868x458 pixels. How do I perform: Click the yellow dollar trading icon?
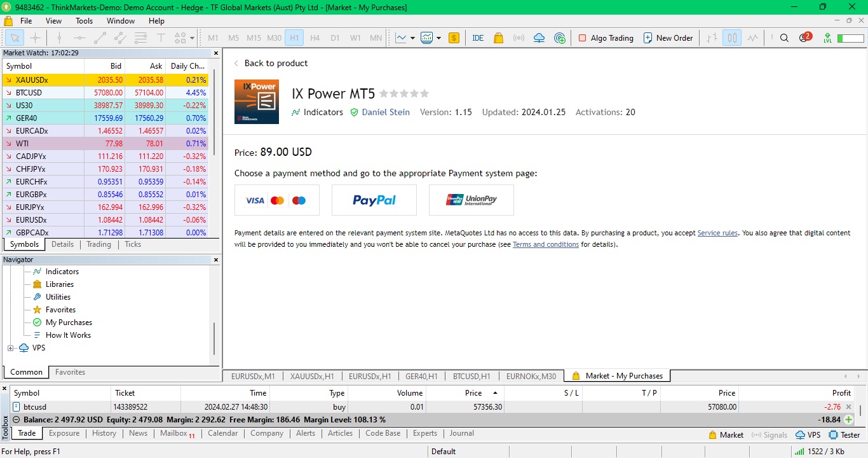(x=454, y=38)
